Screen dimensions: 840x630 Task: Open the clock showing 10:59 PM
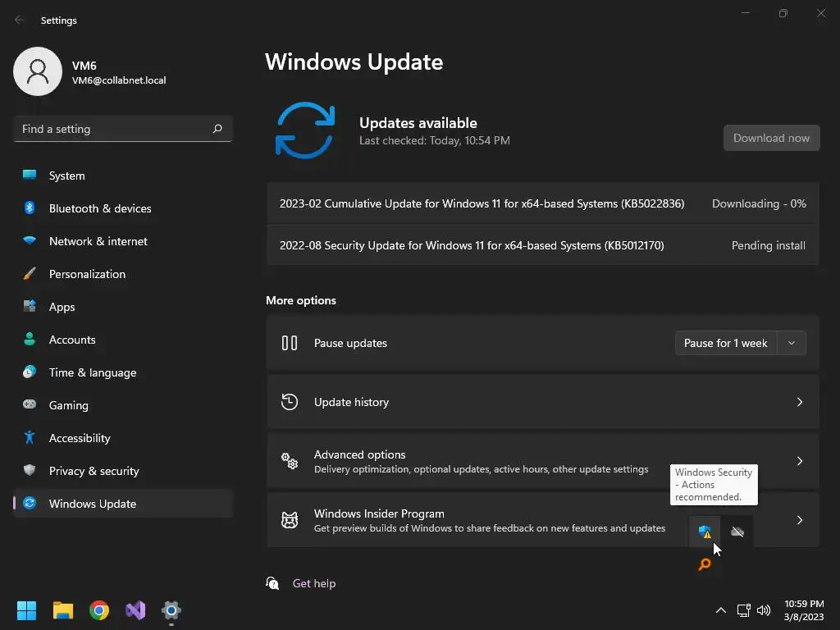[x=804, y=610]
